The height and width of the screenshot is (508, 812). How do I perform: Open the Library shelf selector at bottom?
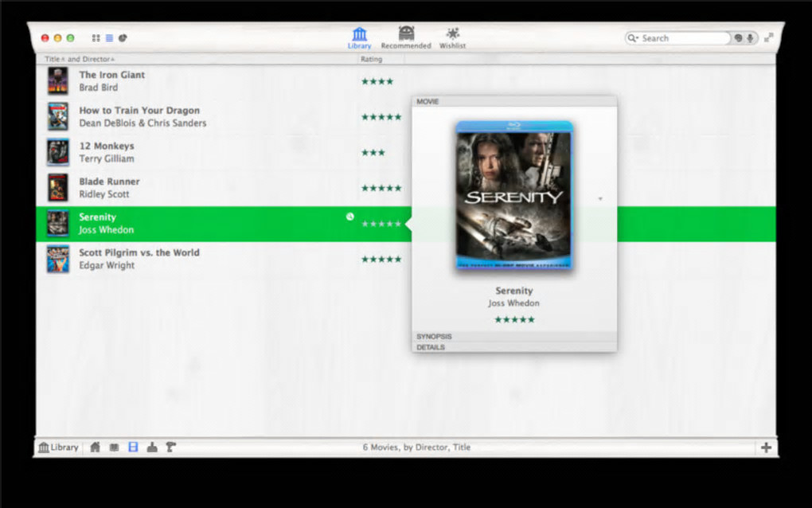click(x=59, y=447)
